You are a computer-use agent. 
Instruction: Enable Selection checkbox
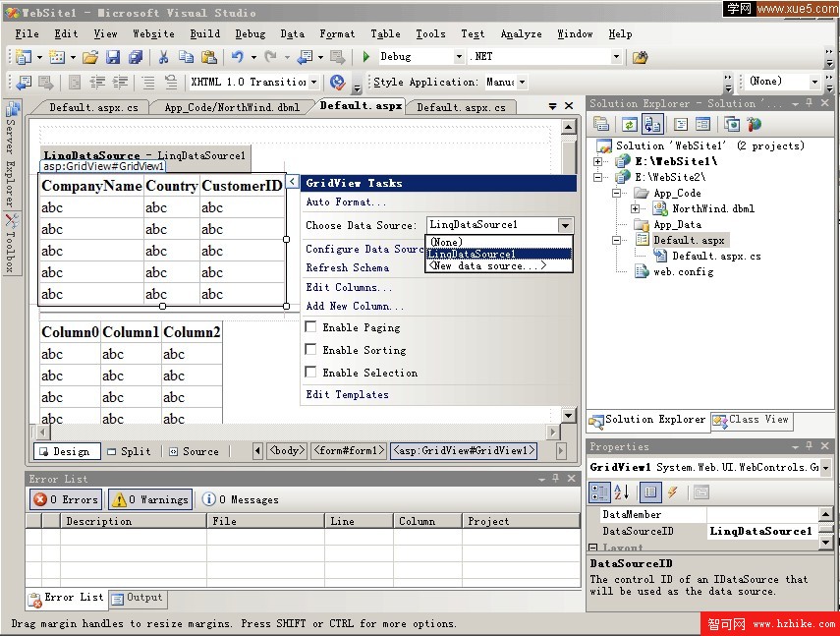pyautogui.click(x=310, y=372)
